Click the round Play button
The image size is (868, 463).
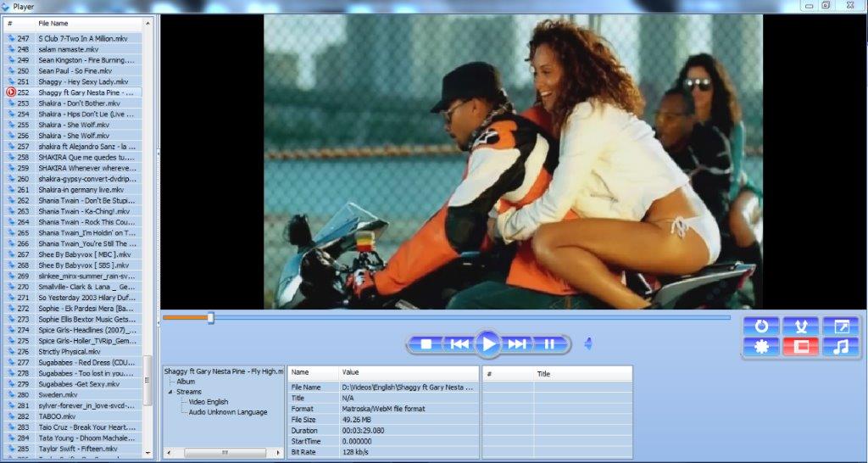tap(487, 343)
